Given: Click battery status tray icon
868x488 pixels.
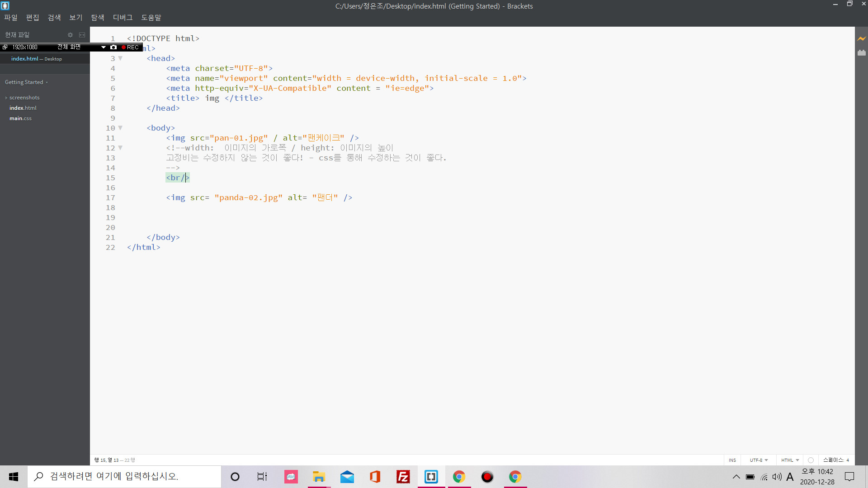Looking at the screenshot, I should coord(750,477).
